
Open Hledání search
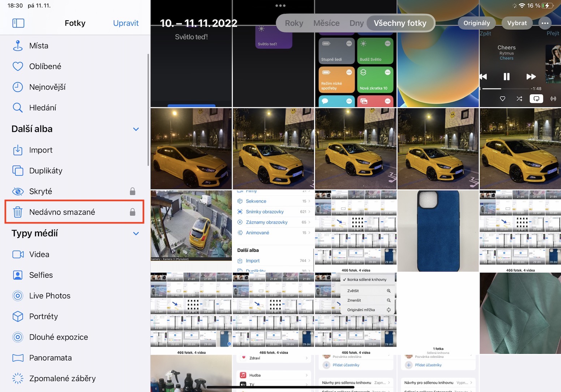[43, 108]
